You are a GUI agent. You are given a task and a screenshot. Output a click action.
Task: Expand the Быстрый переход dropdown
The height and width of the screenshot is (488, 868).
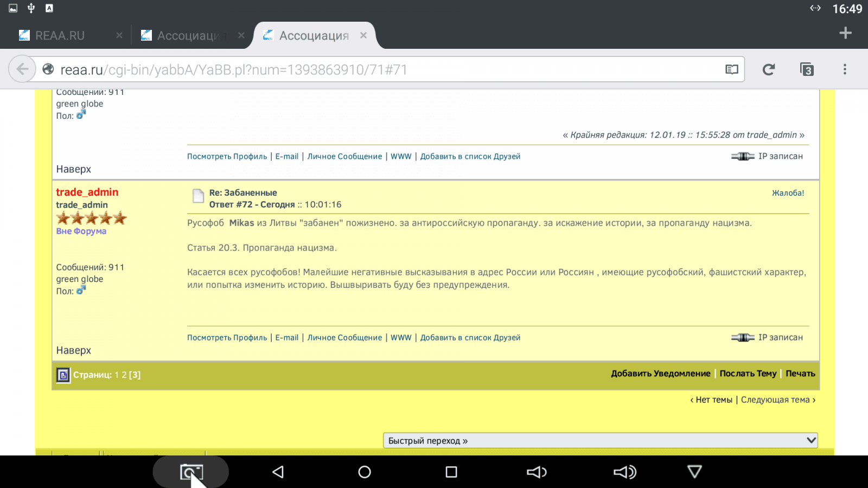tap(600, 440)
